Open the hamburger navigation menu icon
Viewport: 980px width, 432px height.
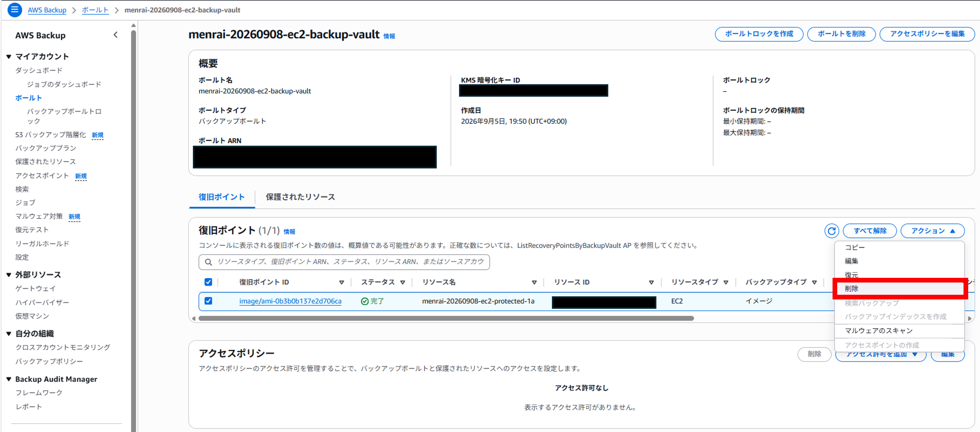(14, 10)
